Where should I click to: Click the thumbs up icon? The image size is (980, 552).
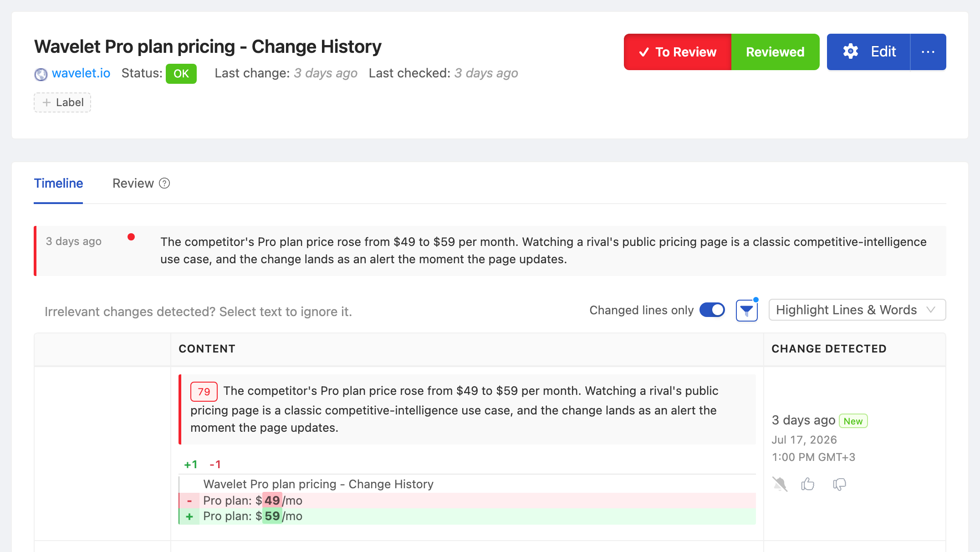808,484
